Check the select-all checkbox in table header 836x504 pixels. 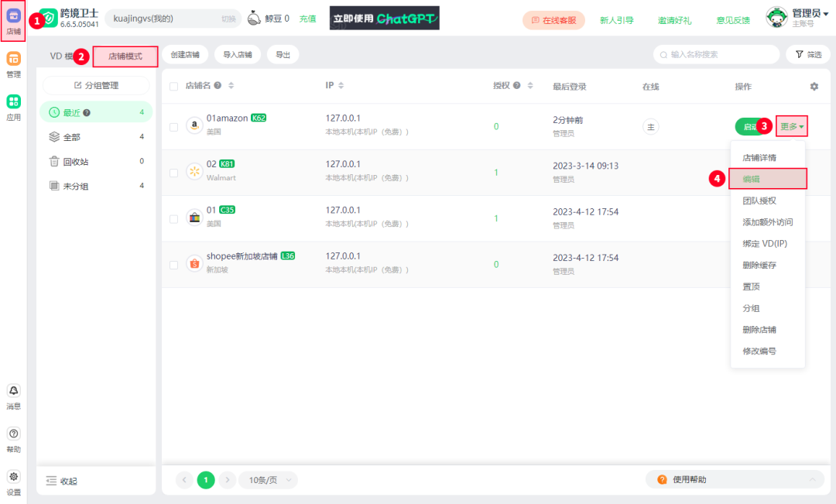pyautogui.click(x=174, y=86)
